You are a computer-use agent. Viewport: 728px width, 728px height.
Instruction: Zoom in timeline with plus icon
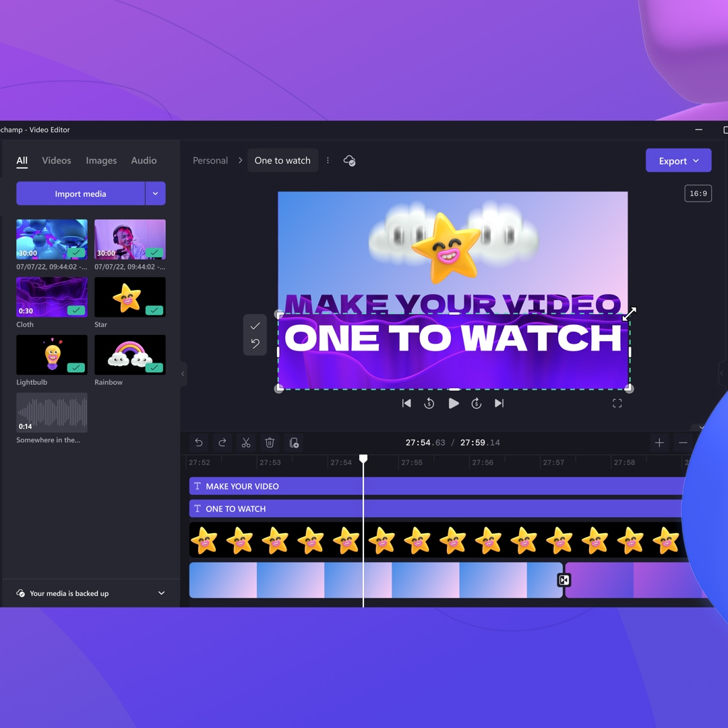tap(659, 442)
